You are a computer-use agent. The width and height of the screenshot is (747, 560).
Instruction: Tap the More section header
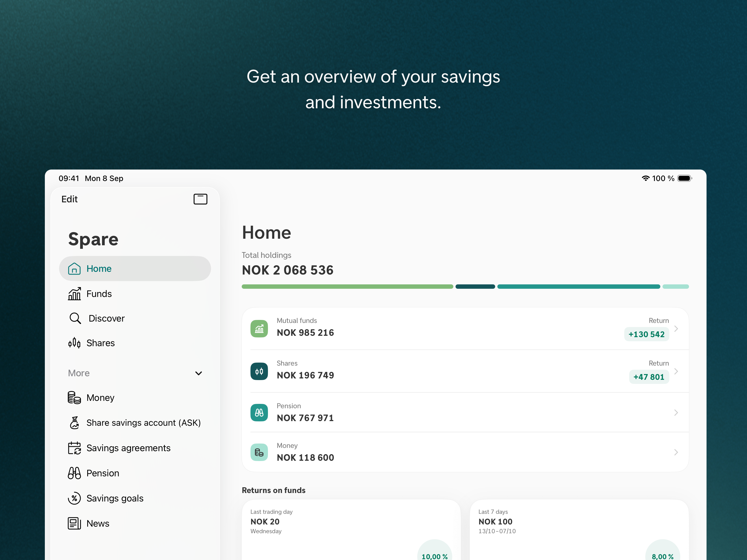point(135,373)
